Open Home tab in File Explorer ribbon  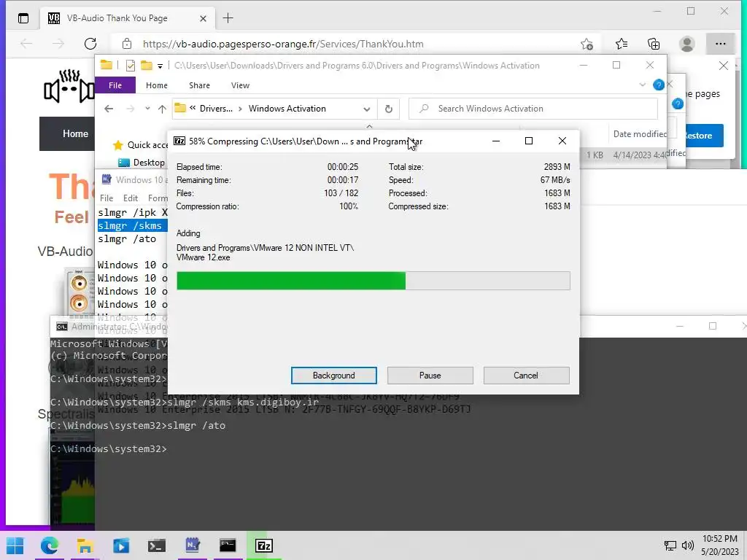click(156, 85)
